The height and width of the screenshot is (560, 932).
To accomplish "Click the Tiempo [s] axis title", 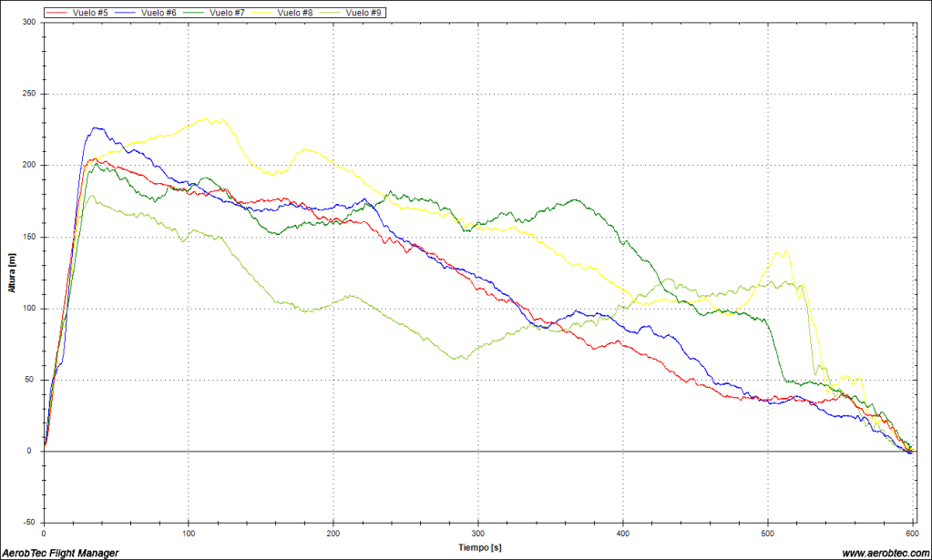I will (477, 547).
